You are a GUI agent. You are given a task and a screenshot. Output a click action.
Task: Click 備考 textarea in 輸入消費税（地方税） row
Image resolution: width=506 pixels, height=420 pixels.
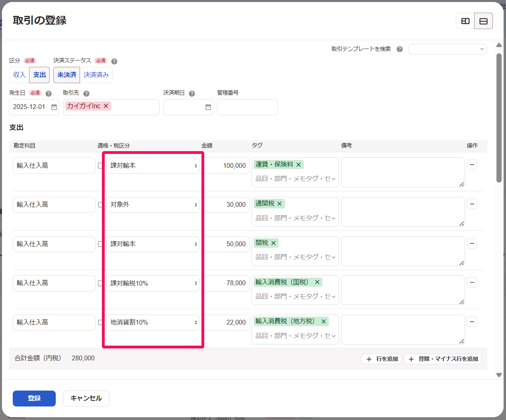[403, 329]
